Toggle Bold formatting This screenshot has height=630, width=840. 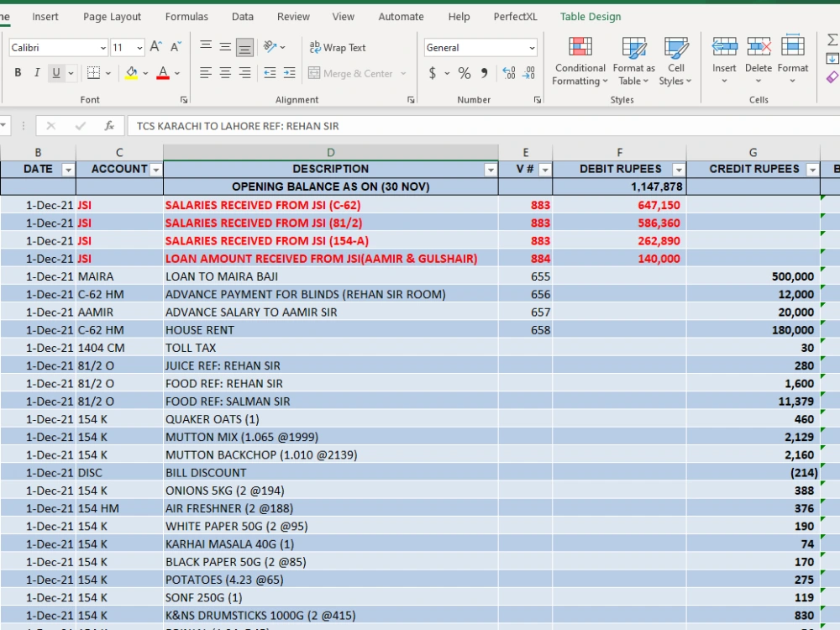pos(18,73)
